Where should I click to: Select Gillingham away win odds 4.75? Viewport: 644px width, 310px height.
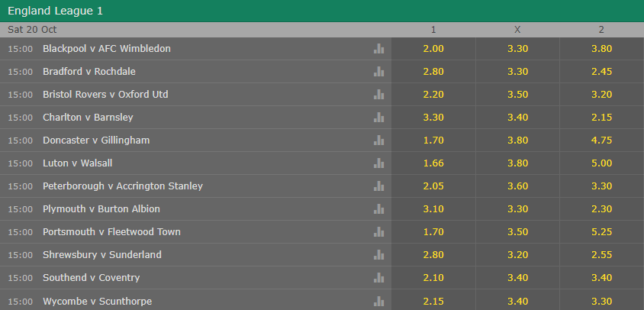[602, 140]
